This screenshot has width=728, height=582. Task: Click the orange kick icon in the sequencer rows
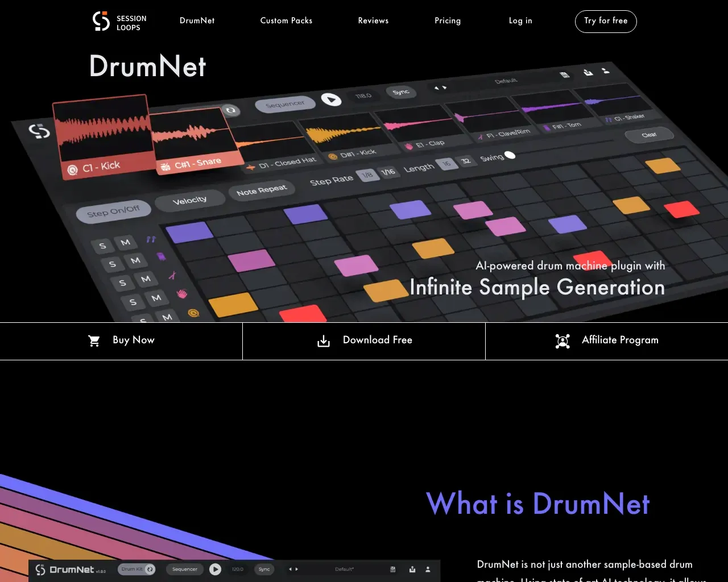point(193,313)
